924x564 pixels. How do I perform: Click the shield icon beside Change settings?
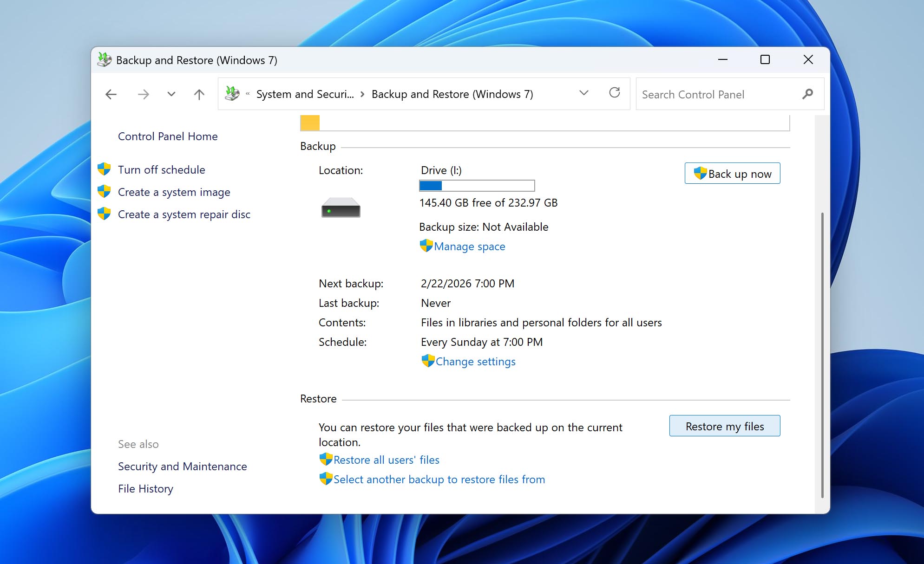(428, 360)
